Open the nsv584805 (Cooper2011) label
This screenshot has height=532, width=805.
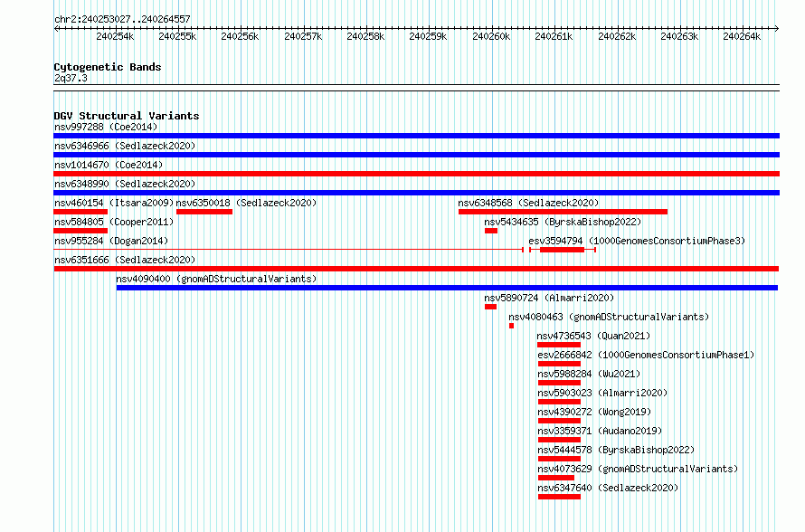pyautogui.click(x=114, y=222)
